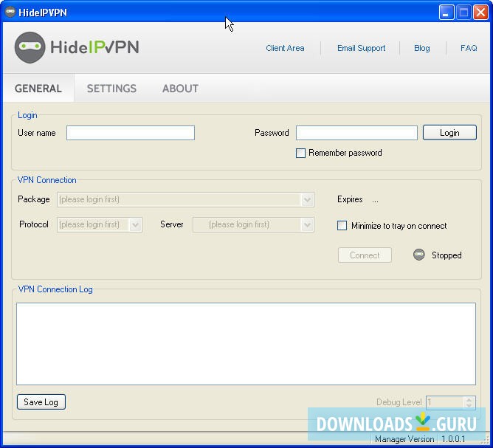The width and height of the screenshot is (493, 448).
Task: Open the FAQ link
Action: click(x=469, y=48)
